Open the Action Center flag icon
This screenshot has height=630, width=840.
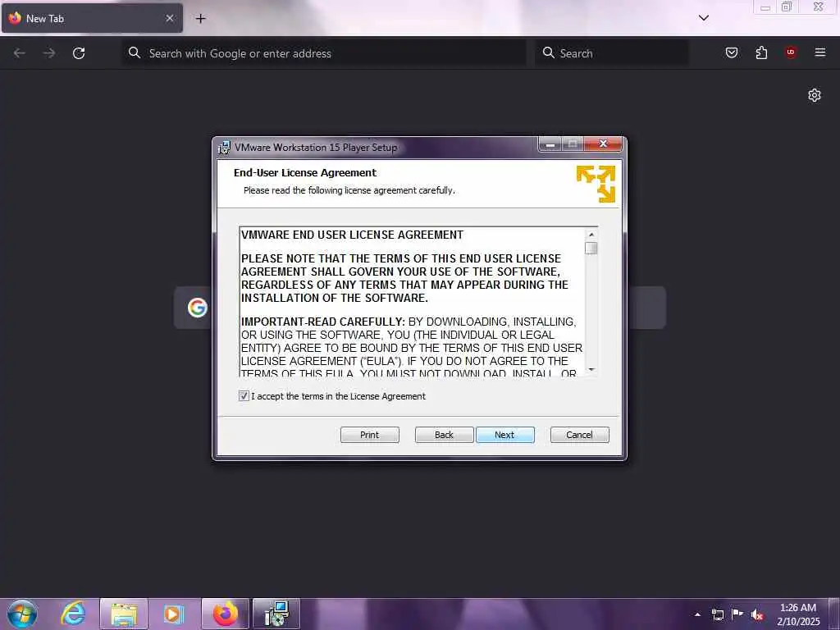(737, 614)
